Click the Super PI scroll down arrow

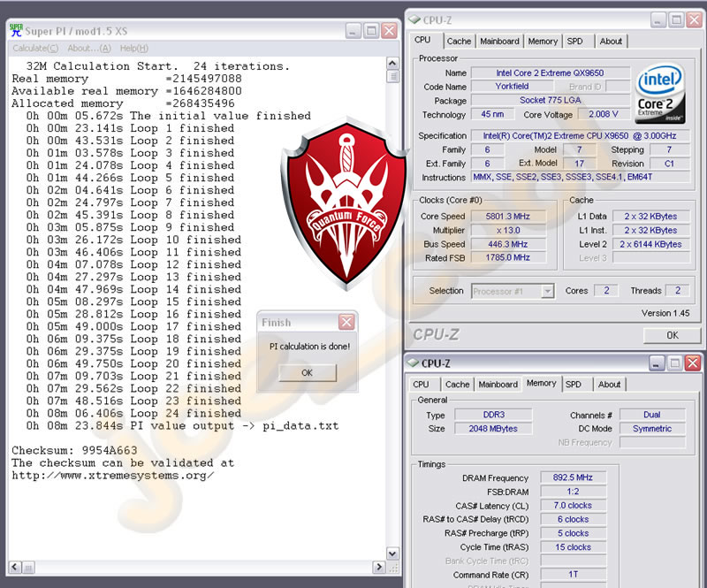click(x=392, y=554)
